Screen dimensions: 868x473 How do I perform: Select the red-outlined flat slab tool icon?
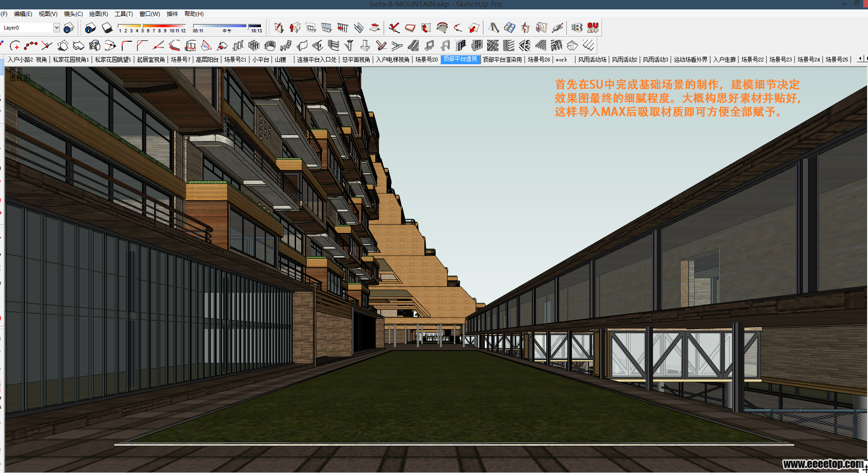[410, 28]
